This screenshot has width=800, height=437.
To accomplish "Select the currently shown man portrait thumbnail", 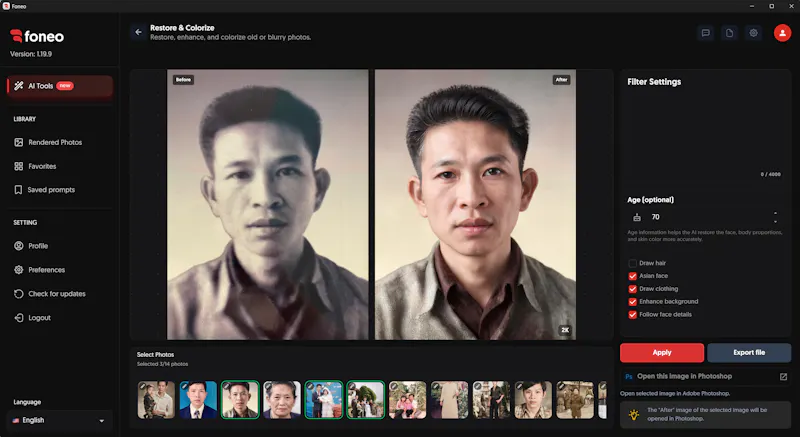I will [240, 400].
